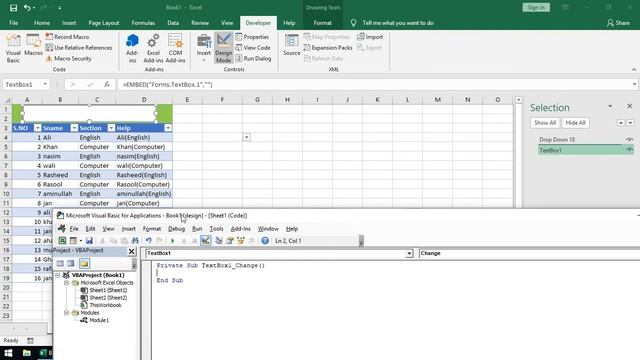Viewport: 640px width, 360px height.
Task: Open Excel File tab
Action: pyautogui.click(x=13, y=23)
